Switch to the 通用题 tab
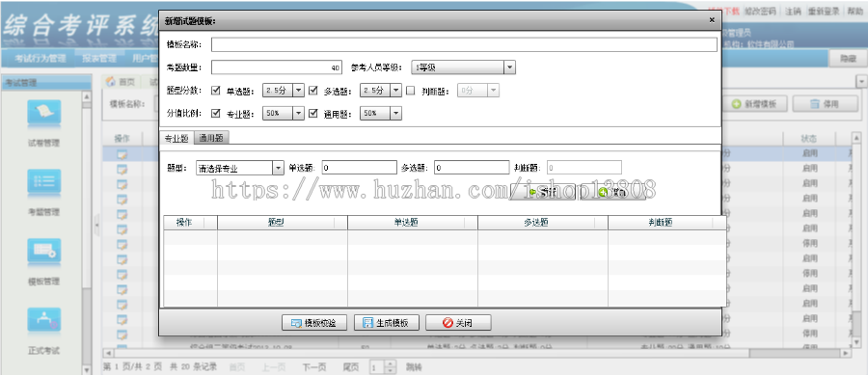868x375 pixels. 212,138
